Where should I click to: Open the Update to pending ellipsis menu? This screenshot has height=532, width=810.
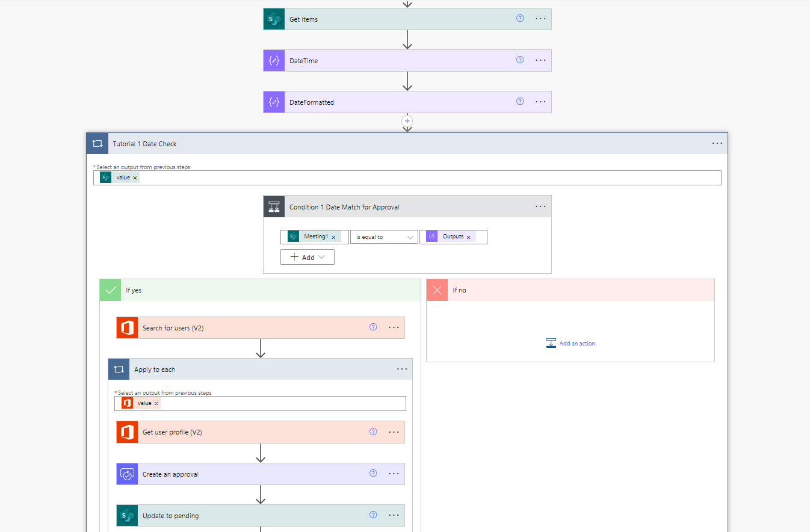(394, 515)
